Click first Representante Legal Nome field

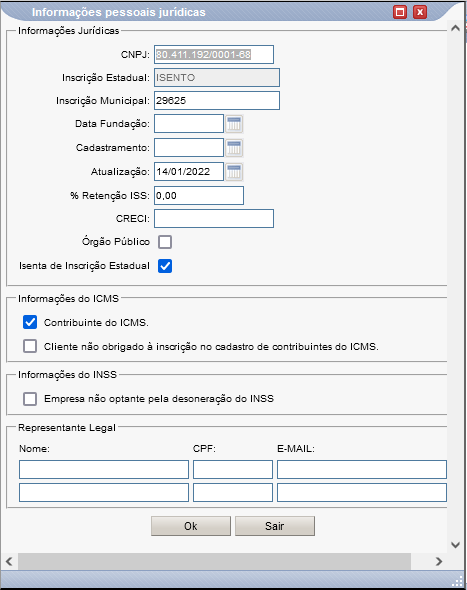104,469
